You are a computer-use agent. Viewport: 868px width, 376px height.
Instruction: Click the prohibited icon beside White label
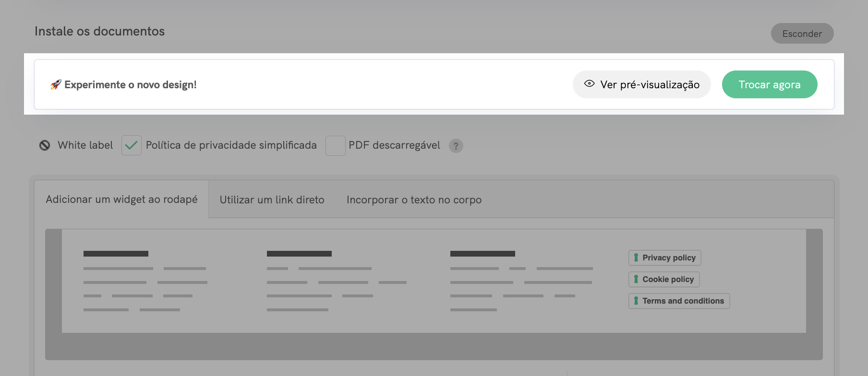[45, 145]
